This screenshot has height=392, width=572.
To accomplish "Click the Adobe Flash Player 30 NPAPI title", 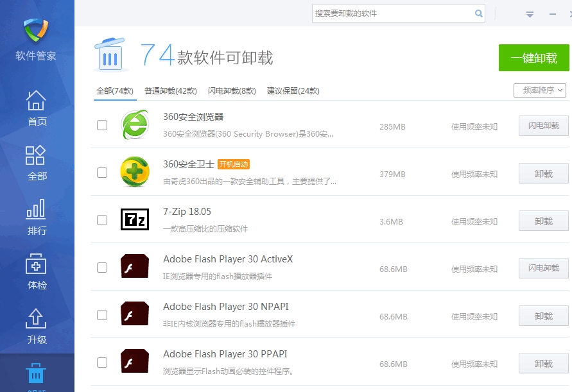I will click(226, 306).
